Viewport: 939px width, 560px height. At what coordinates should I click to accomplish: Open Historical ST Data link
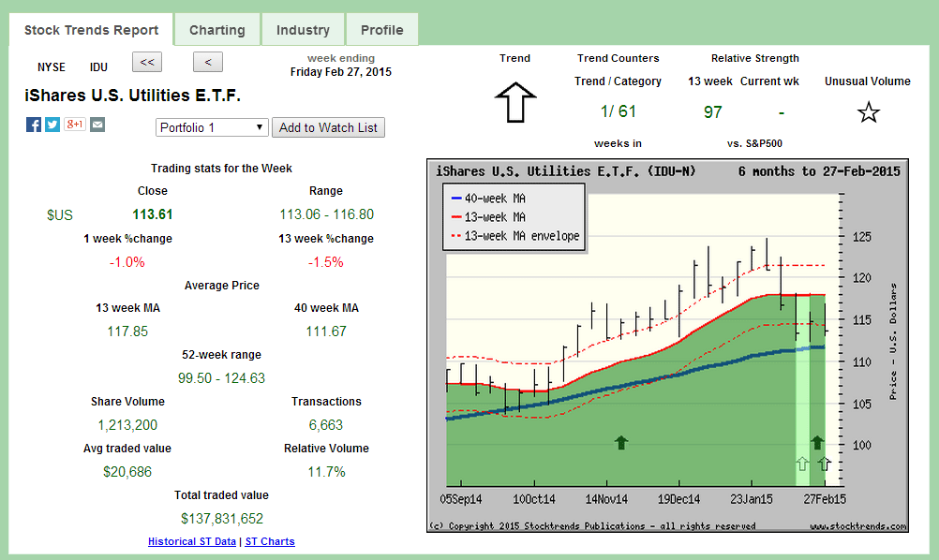pos(191,541)
